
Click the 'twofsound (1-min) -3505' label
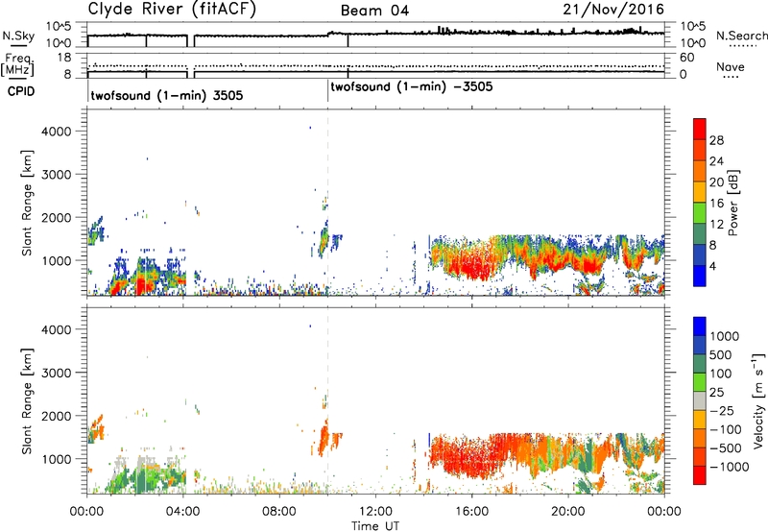click(x=412, y=87)
